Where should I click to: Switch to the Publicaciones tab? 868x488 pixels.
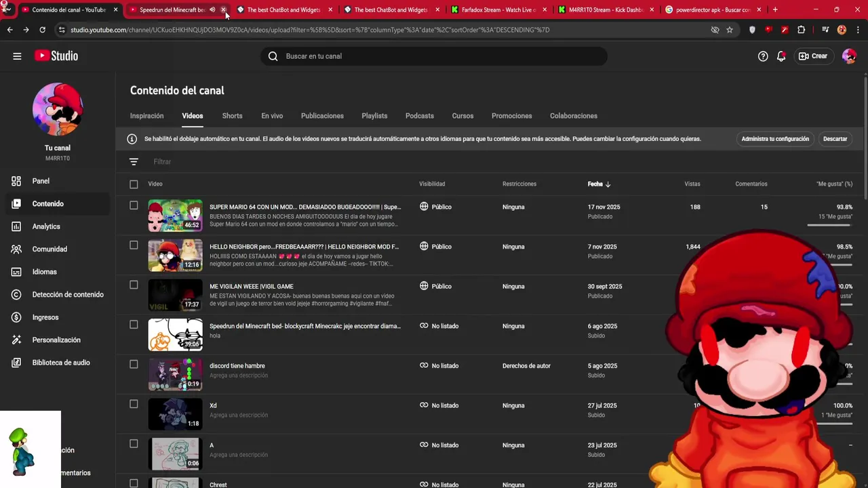tap(322, 116)
